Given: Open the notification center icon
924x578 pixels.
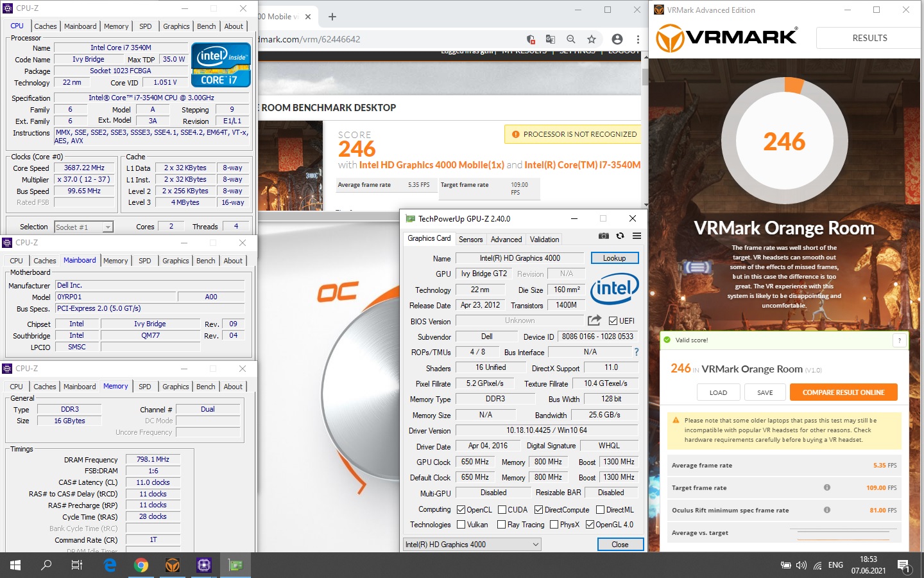Looking at the screenshot, I should [x=903, y=566].
